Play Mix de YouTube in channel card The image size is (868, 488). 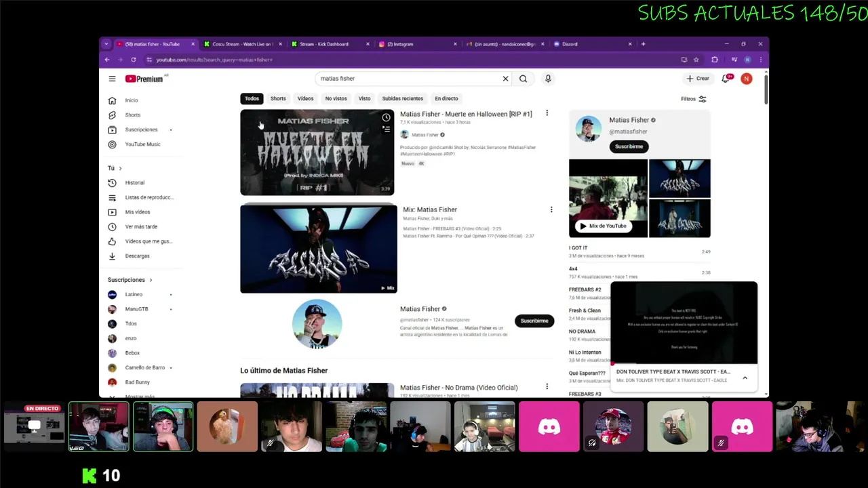pyautogui.click(x=603, y=226)
